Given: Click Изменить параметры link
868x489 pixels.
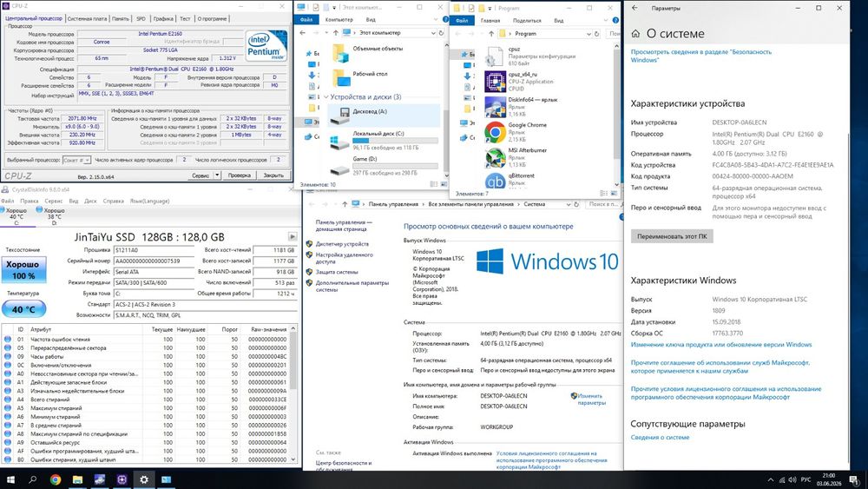Looking at the screenshot, I should (590, 400).
